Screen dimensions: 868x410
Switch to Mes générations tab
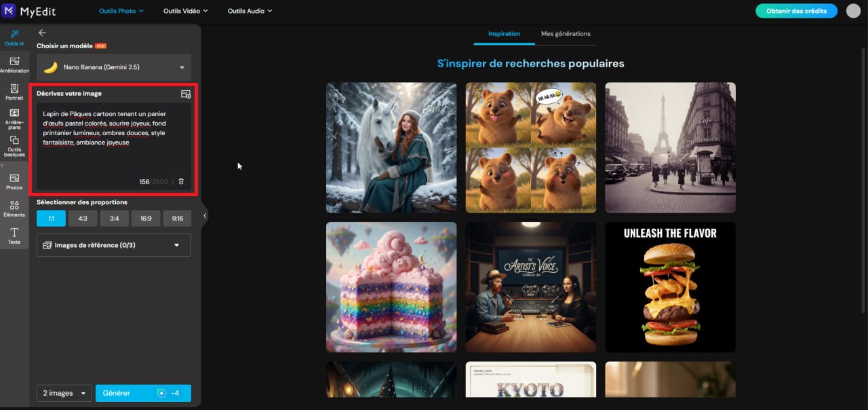[x=566, y=34]
